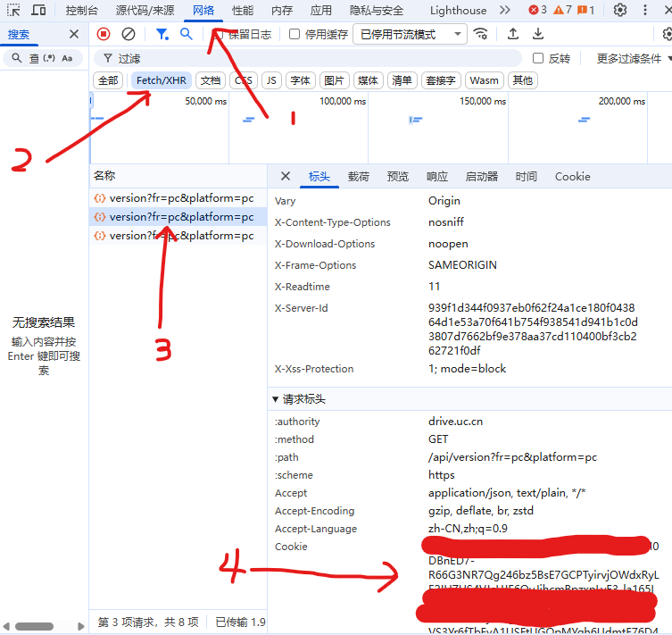Select the third version?fr=pc request
Screen dimensions: 672x635
point(178,236)
